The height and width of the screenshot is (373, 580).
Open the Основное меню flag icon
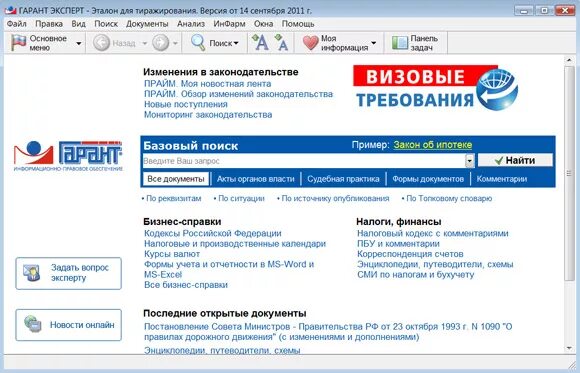(18, 43)
